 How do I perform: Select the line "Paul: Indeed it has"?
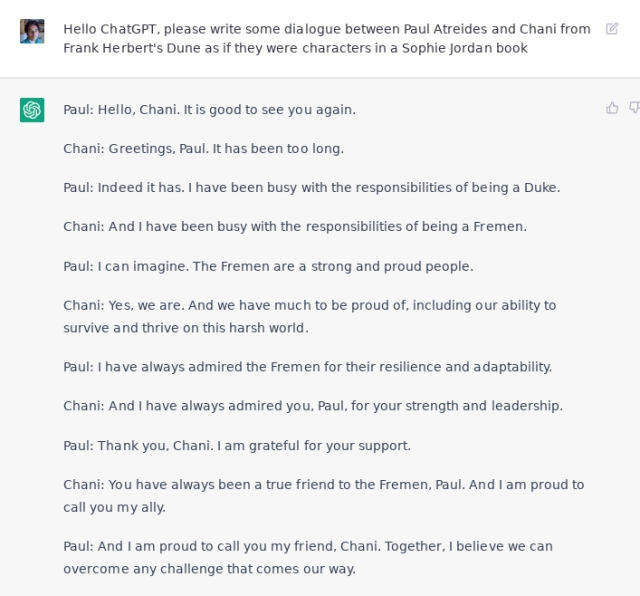311,187
